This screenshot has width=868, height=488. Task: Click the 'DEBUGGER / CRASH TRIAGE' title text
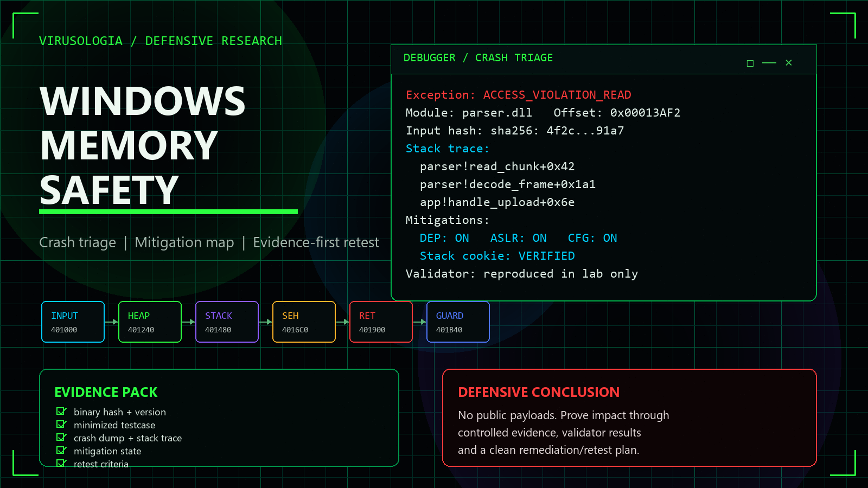[478, 57]
